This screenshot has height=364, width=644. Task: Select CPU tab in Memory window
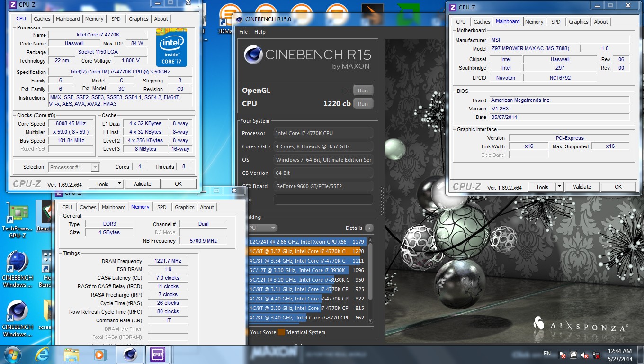67,207
